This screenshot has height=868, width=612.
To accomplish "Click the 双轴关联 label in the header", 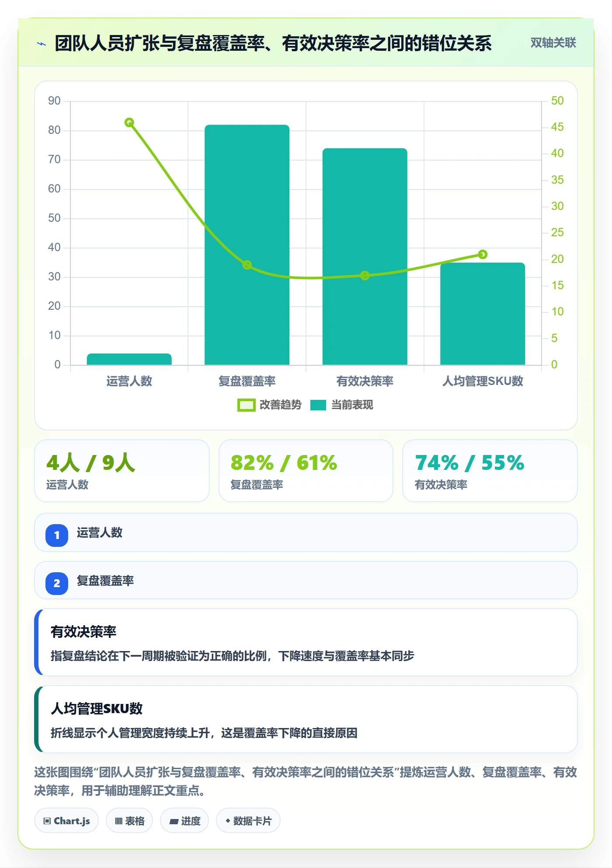I will coord(553,43).
